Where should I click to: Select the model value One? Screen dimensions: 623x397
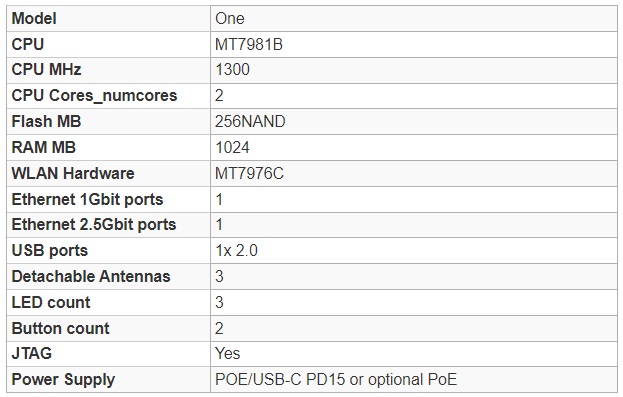tap(230, 19)
